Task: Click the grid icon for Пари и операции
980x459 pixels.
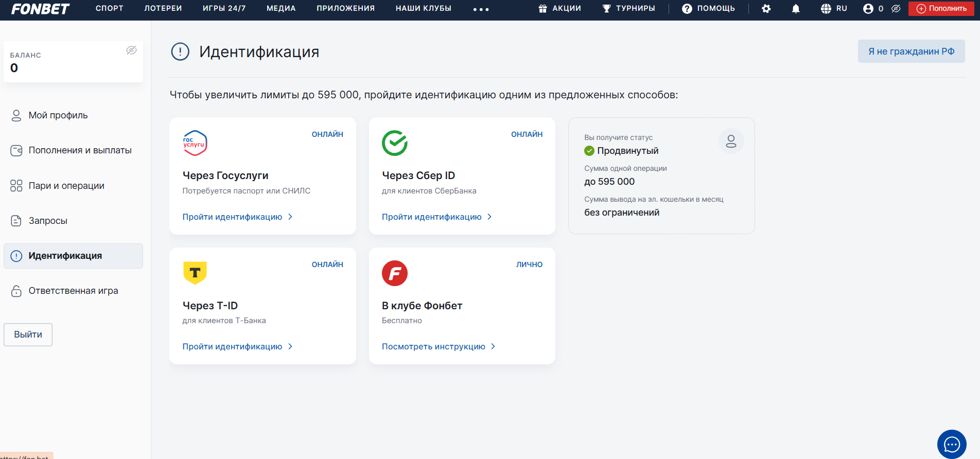Action: tap(16, 186)
